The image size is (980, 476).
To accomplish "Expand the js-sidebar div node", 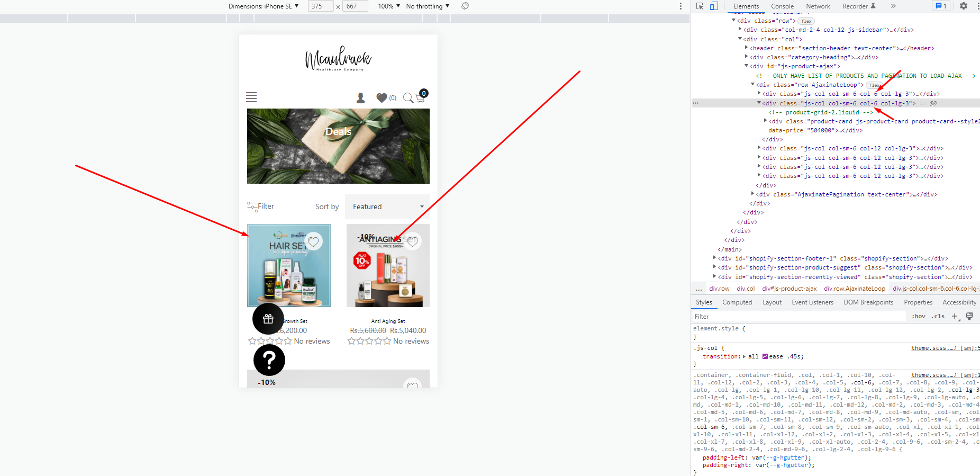I will pyautogui.click(x=740, y=30).
